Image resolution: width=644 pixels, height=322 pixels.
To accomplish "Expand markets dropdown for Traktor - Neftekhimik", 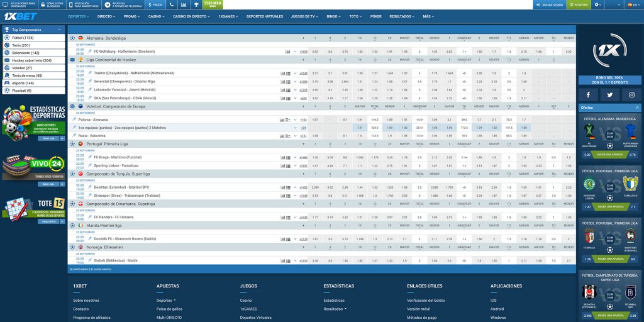I will pos(295,73).
